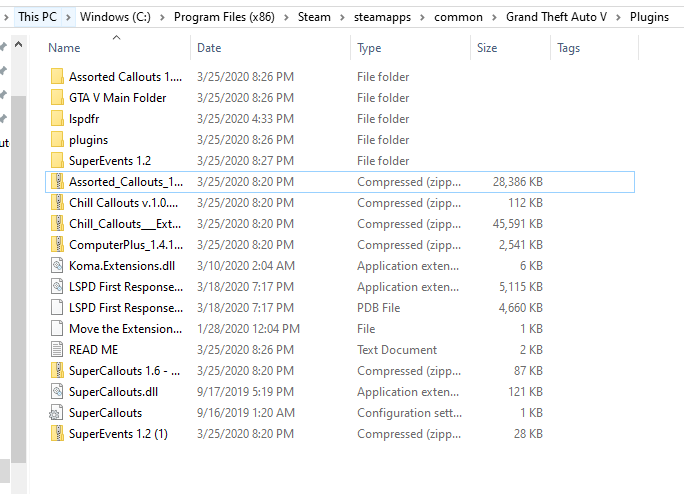Screen dimensions: 684x494
Task: Go to steamapps folder in breadcrumb
Action: [x=382, y=17]
